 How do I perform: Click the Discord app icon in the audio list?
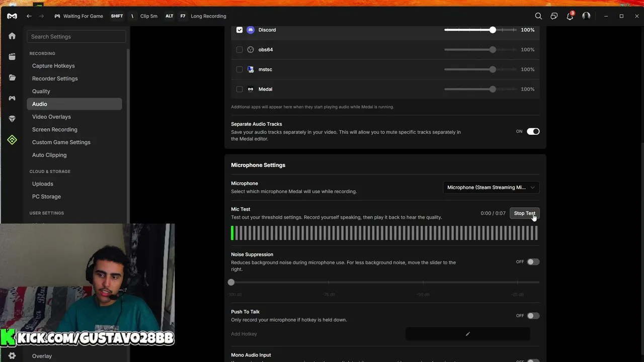(251, 30)
